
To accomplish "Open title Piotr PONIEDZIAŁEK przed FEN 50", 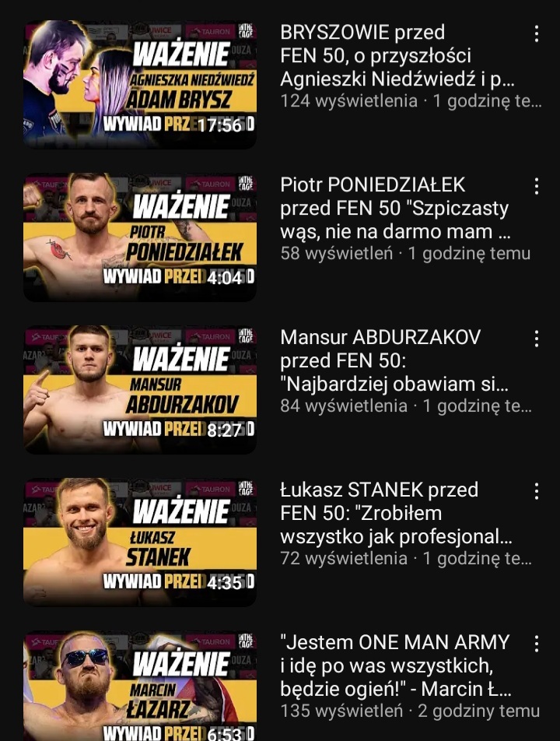I will click(x=396, y=209).
